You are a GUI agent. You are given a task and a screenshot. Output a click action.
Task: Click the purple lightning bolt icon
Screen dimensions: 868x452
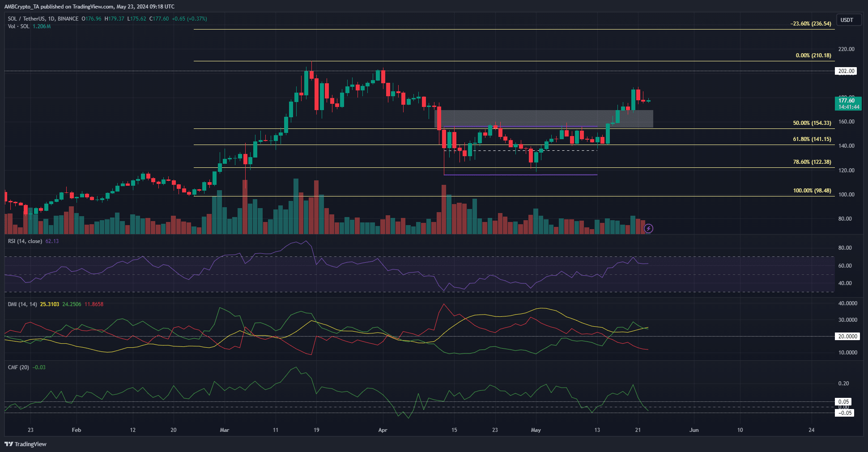pyautogui.click(x=648, y=229)
